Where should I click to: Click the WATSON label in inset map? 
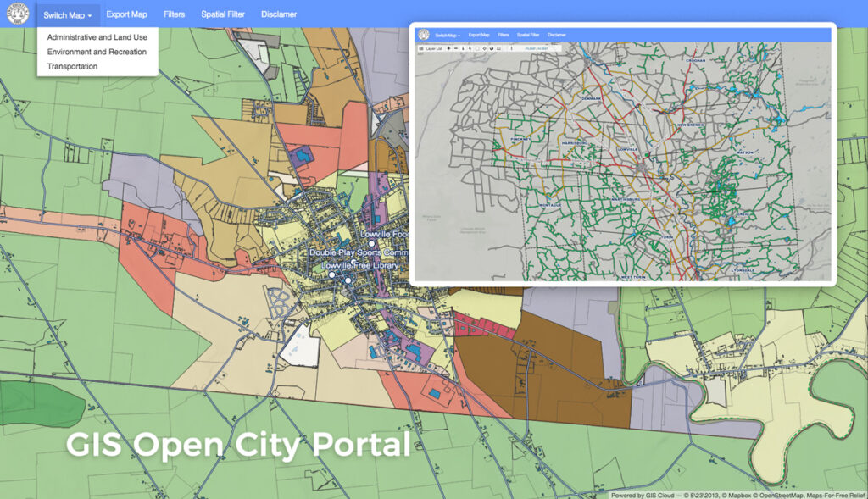pyautogui.click(x=744, y=152)
